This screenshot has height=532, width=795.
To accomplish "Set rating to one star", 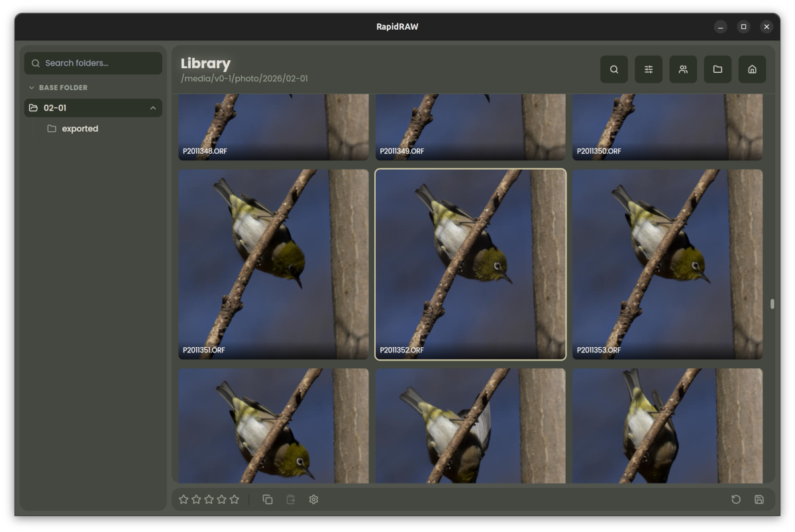I will [184, 500].
